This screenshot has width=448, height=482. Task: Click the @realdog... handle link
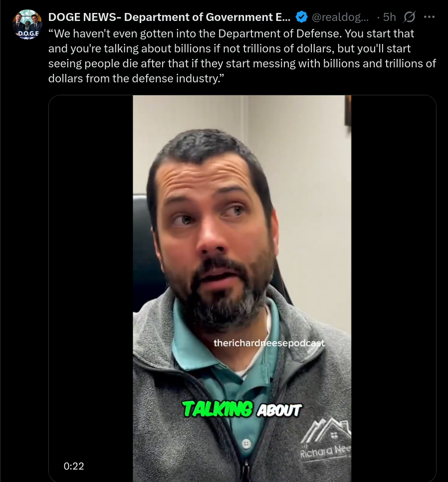(x=340, y=17)
